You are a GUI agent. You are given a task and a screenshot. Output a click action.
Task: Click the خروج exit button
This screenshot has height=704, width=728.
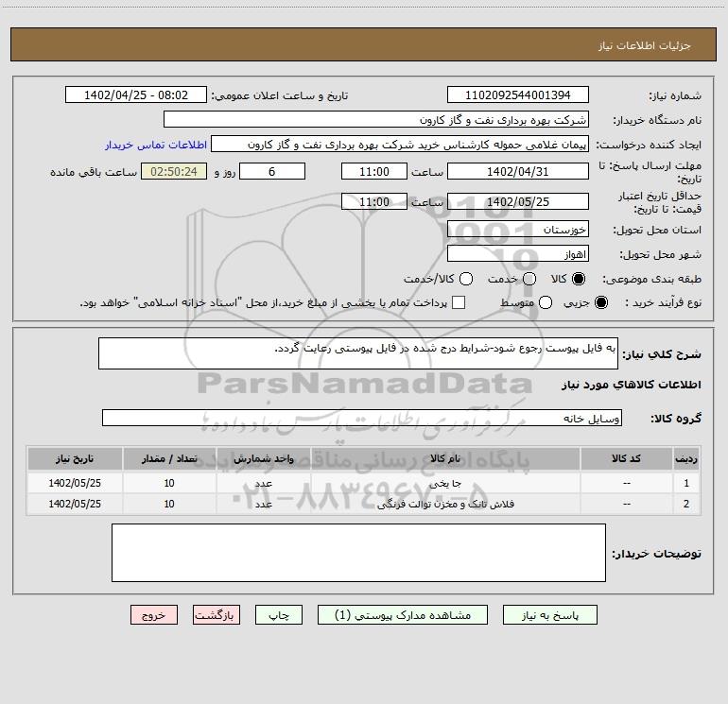(x=154, y=615)
